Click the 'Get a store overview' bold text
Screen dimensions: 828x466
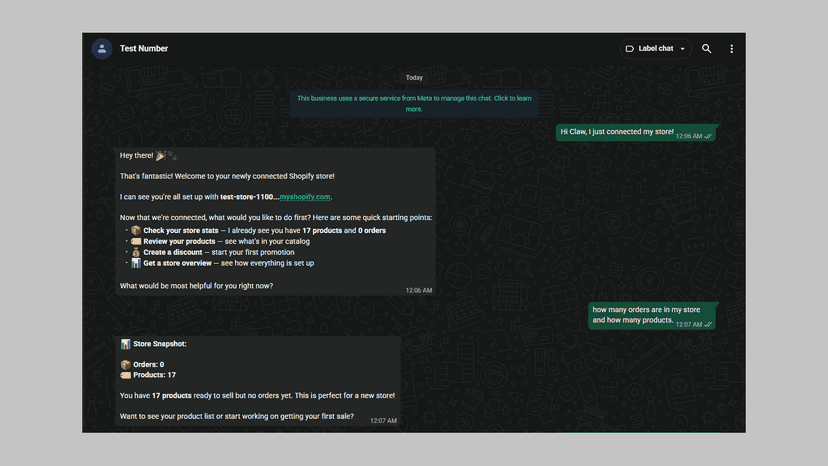click(x=177, y=263)
